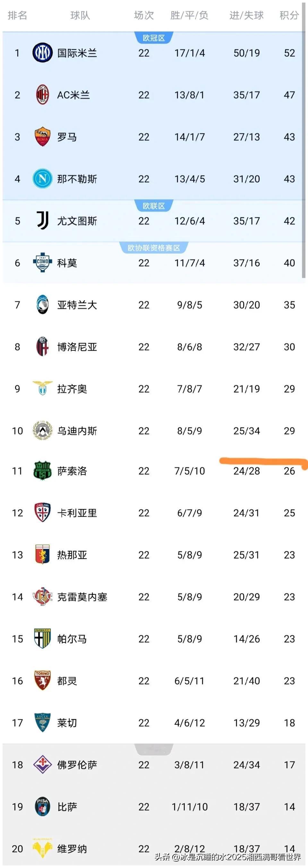
Task: Select the Inter Milan club crest
Action: (42, 53)
